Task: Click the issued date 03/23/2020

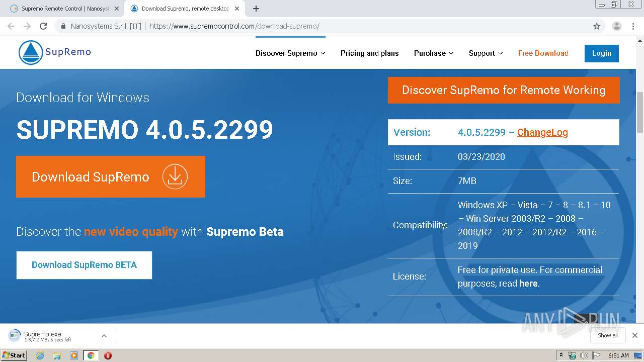Action: point(481,157)
